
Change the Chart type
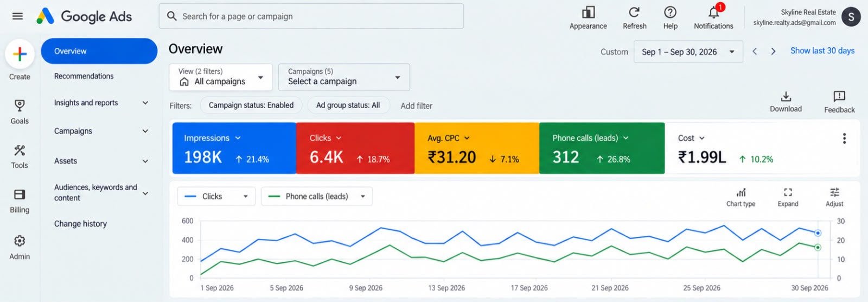pos(741,197)
